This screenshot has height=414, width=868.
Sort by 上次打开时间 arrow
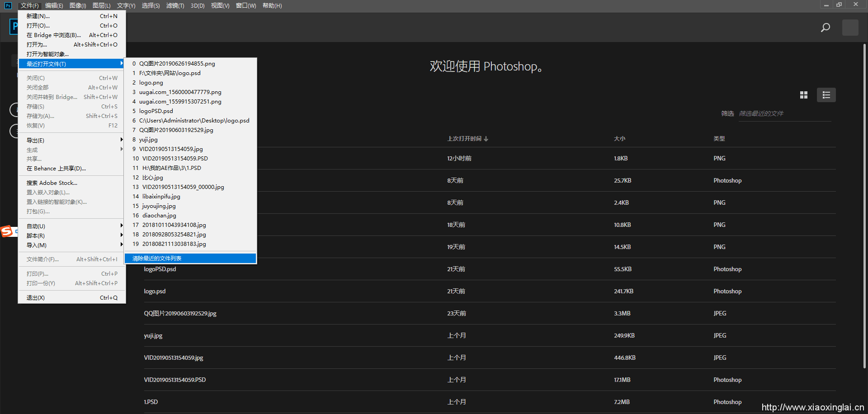click(x=486, y=139)
